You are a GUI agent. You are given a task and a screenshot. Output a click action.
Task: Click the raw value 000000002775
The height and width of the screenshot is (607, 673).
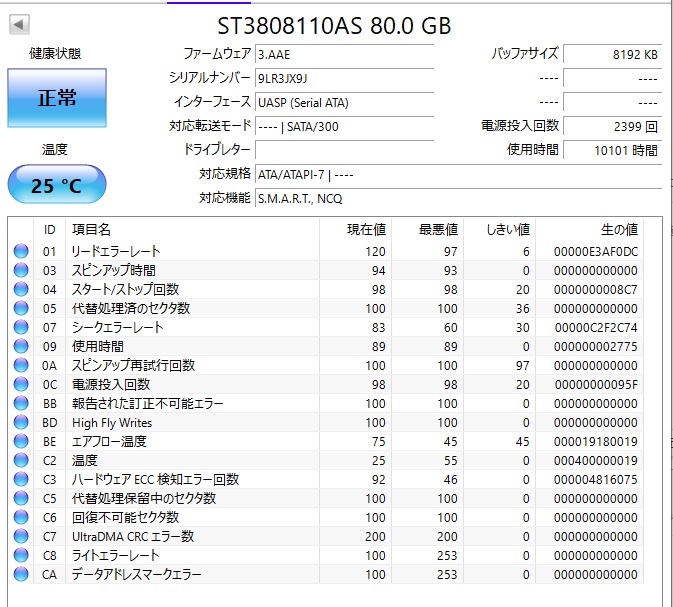tap(596, 346)
